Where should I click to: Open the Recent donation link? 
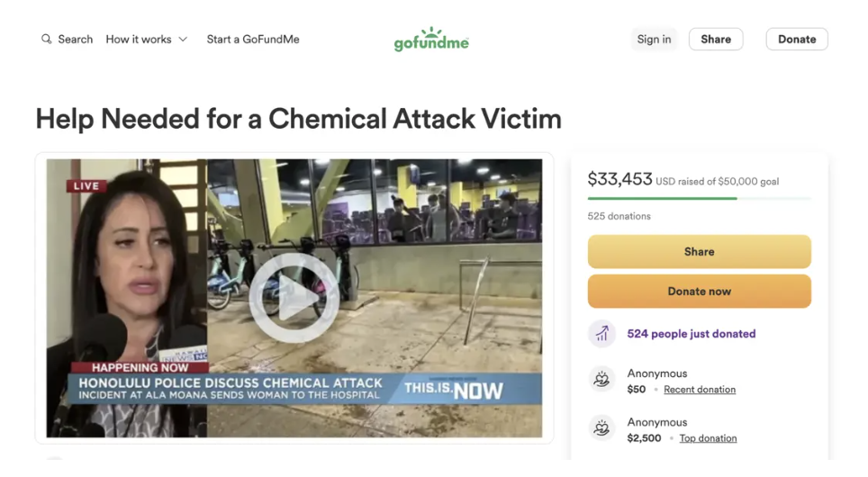pyautogui.click(x=700, y=390)
